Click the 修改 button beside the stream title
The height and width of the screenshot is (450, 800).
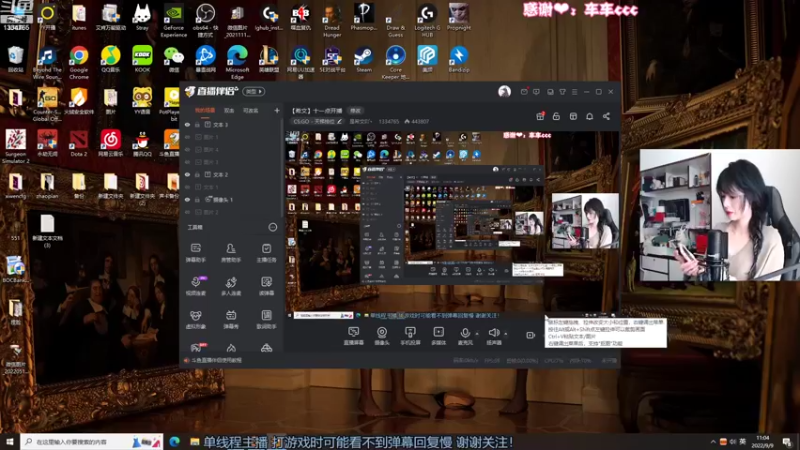[x=355, y=111]
